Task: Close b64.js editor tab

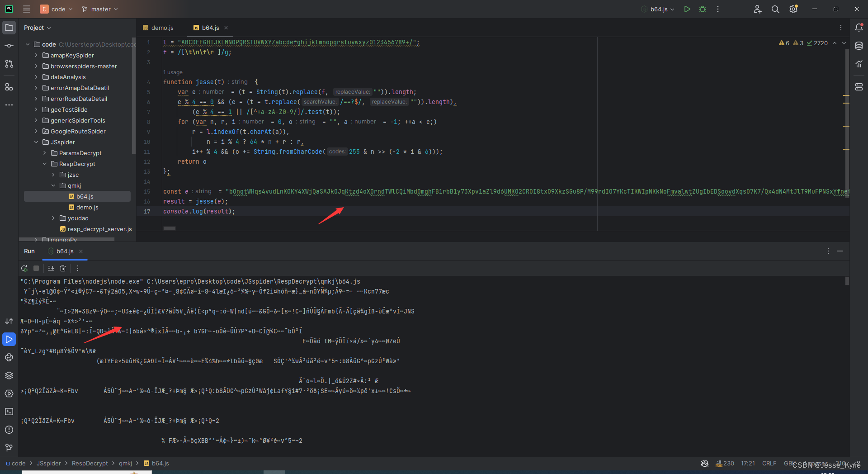Action: click(226, 28)
